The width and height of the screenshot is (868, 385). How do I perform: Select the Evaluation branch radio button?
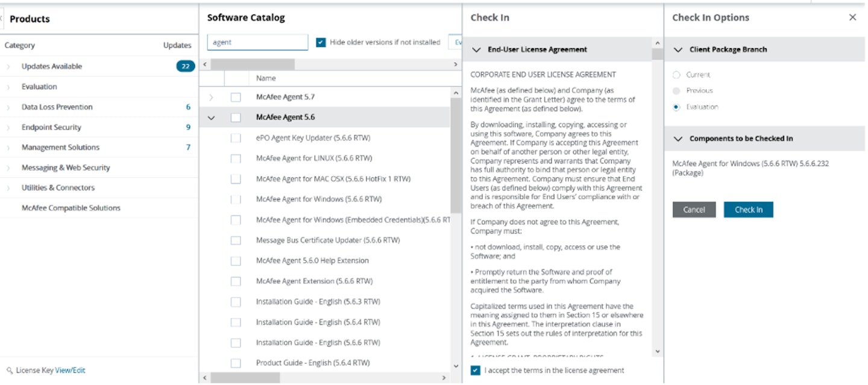(x=676, y=107)
